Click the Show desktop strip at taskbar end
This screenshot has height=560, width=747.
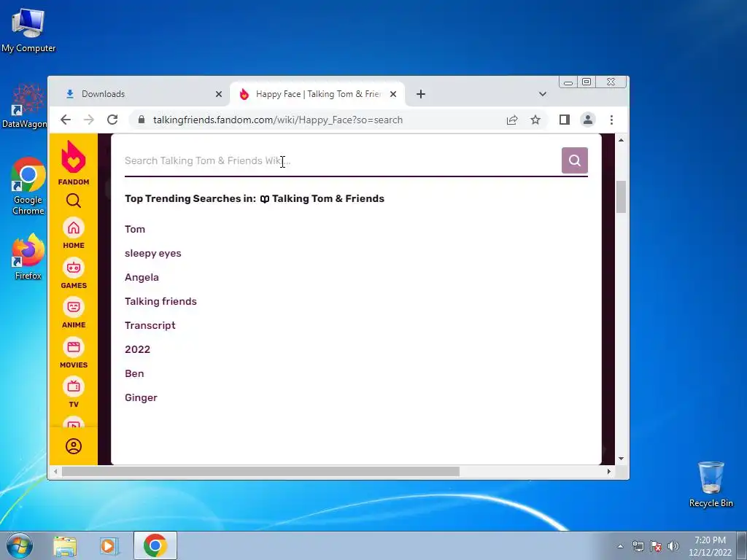click(x=742, y=545)
